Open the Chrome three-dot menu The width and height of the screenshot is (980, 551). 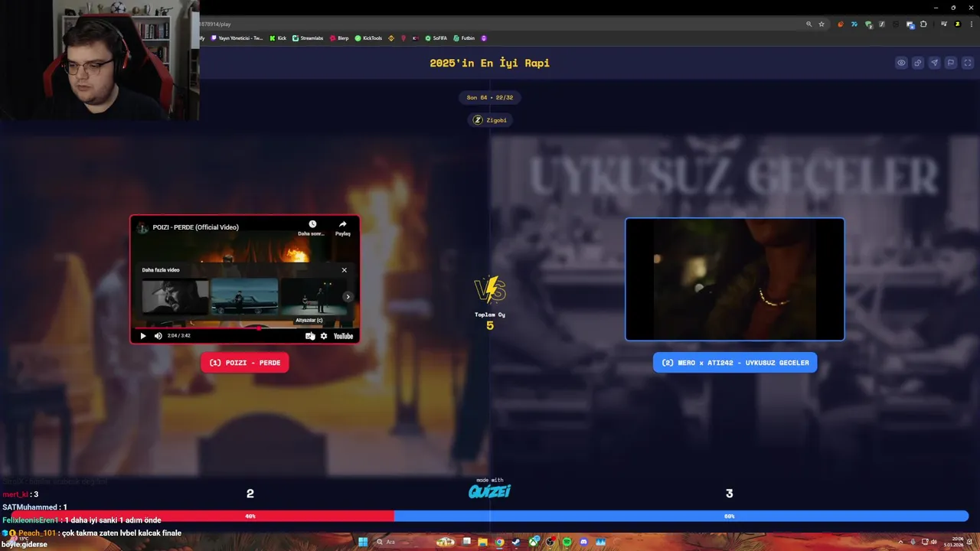point(970,24)
